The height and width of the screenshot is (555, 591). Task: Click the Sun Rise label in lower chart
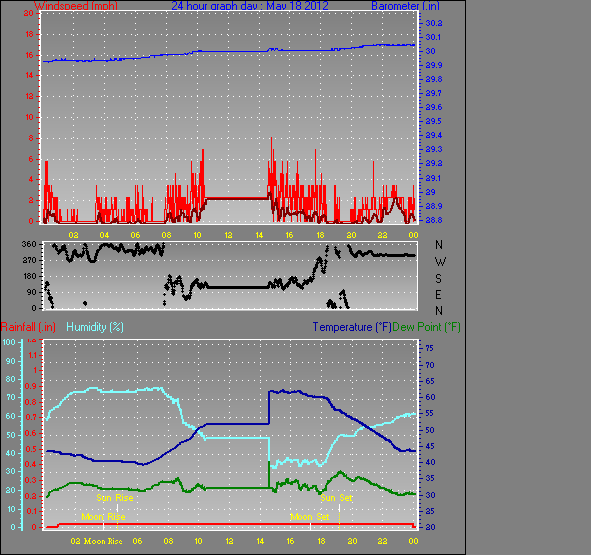115,498
